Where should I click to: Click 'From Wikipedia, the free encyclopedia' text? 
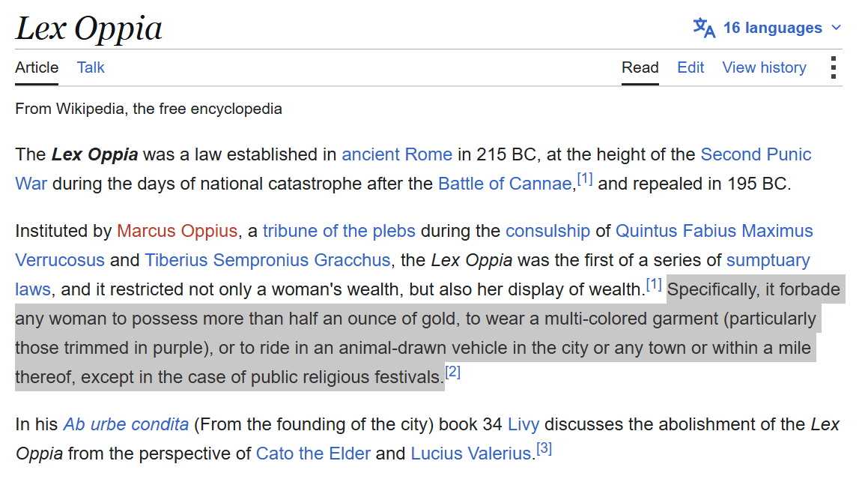pos(148,109)
